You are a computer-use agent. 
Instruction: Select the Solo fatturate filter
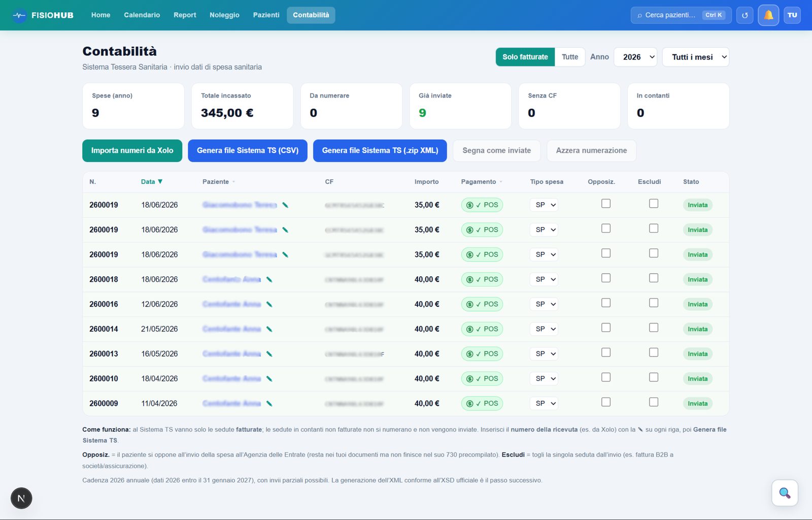click(525, 57)
